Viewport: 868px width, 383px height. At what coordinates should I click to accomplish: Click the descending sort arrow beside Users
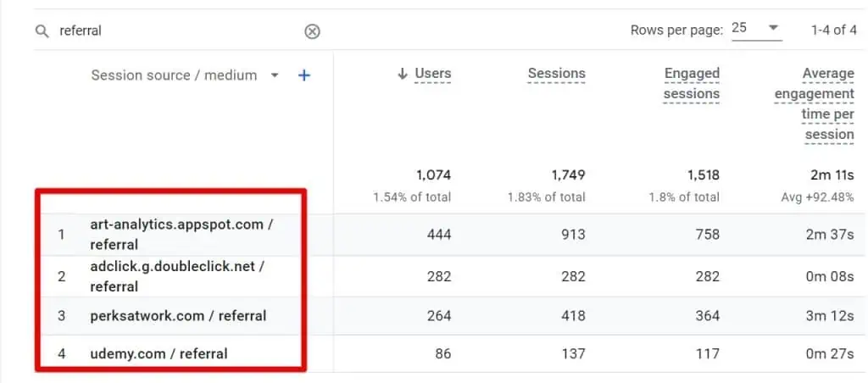coord(403,75)
